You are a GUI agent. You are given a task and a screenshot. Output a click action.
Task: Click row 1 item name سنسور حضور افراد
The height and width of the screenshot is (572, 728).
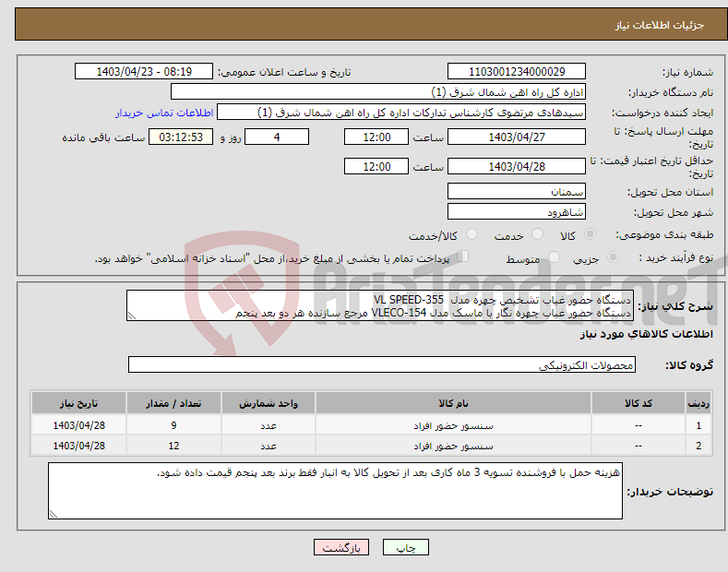pos(453,425)
